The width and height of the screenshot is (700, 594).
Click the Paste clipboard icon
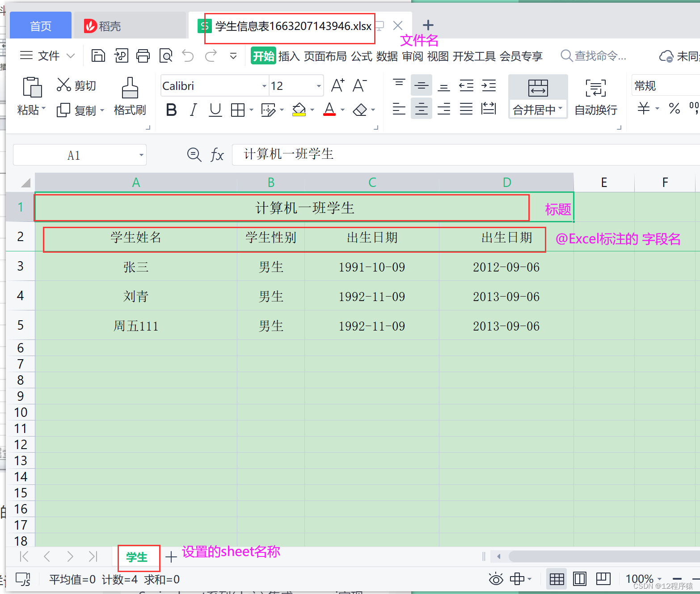32,87
